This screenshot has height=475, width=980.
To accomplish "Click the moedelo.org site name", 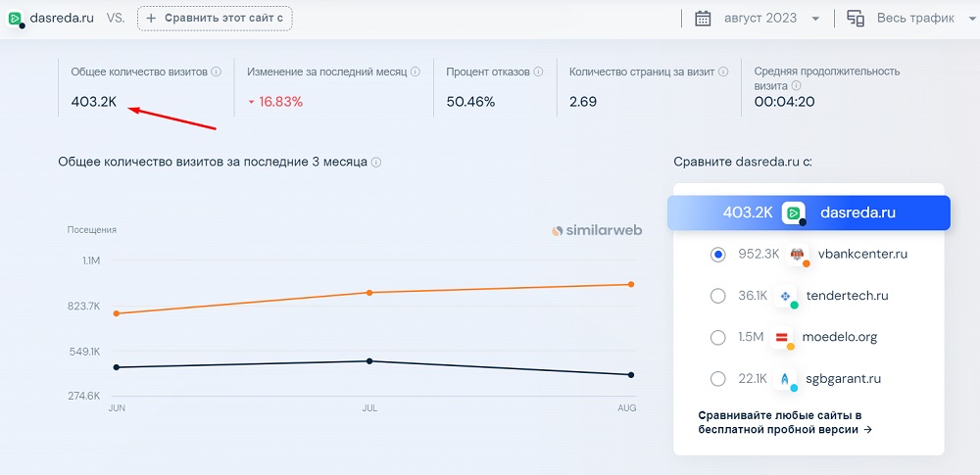I will tap(840, 338).
